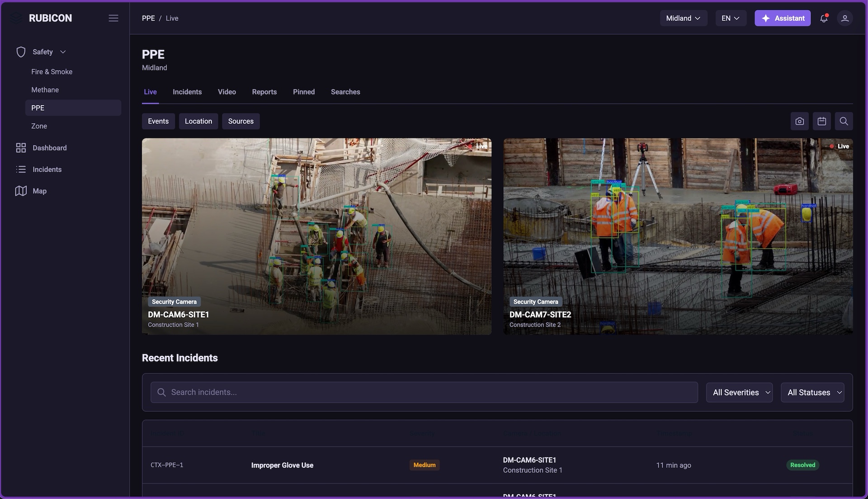Open the DM-CAM7-SITE2 live feed
The image size is (868, 499).
[678, 236]
